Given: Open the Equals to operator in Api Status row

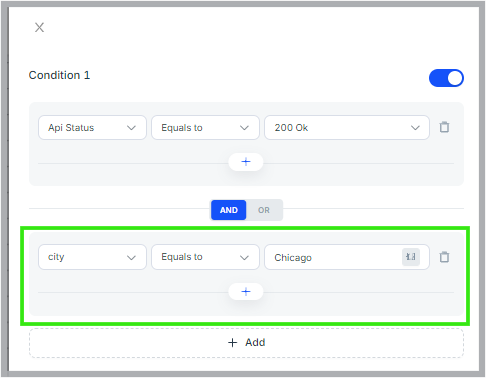Looking at the screenshot, I should (205, 128).
